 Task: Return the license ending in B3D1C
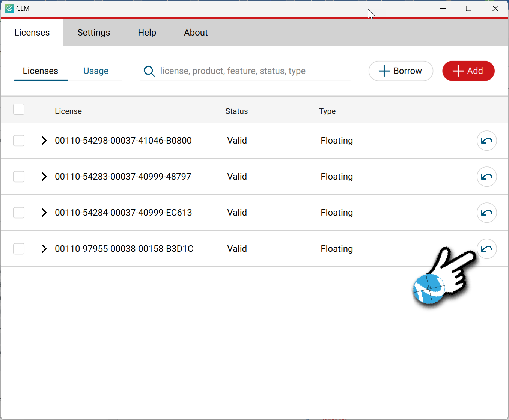click(486, 249)
